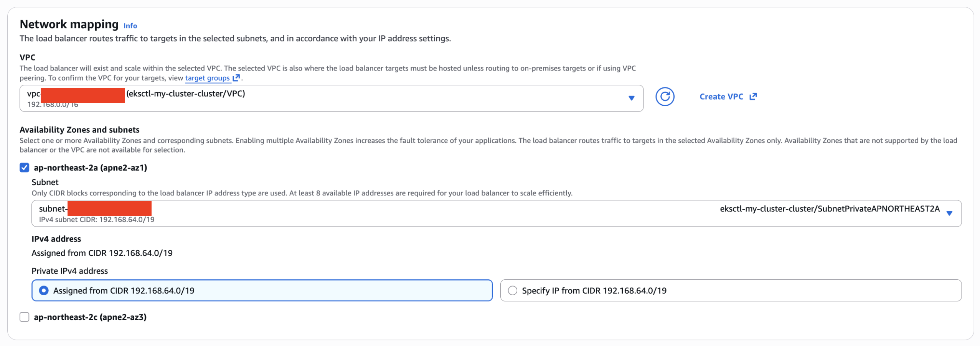Viewport: 980px width, 348px height.
Task: Click the ap-northeast-2a (apne2-az1) label
Action: [91, 168]
